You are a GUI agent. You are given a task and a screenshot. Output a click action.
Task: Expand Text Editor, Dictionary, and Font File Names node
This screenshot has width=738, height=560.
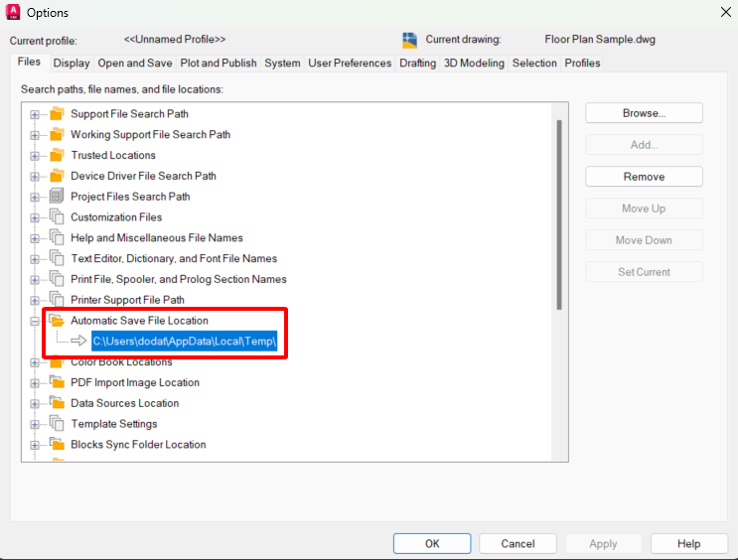pos(35,259)
